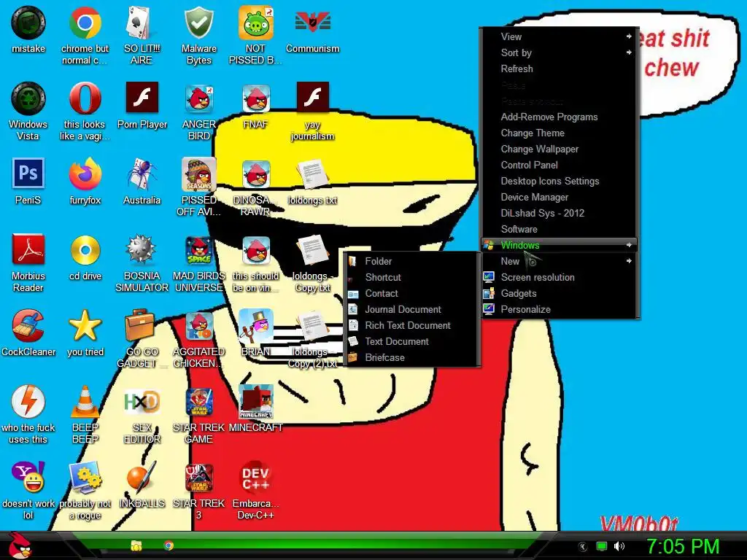Image resolution: width=747 pixels, height=560 pixels.
Task: Open the 'SEX EDITIOR' HxD icon
Action: [x=142, y=402]
